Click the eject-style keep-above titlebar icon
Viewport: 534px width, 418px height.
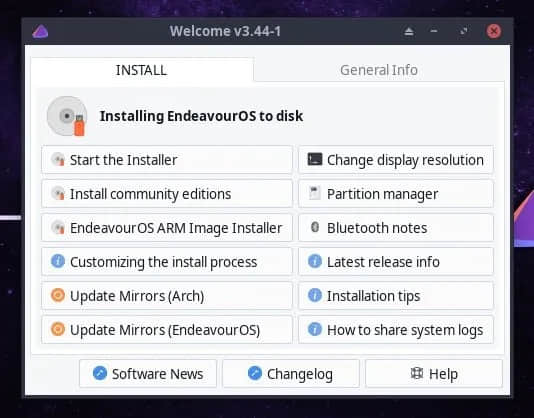point(409,32)
